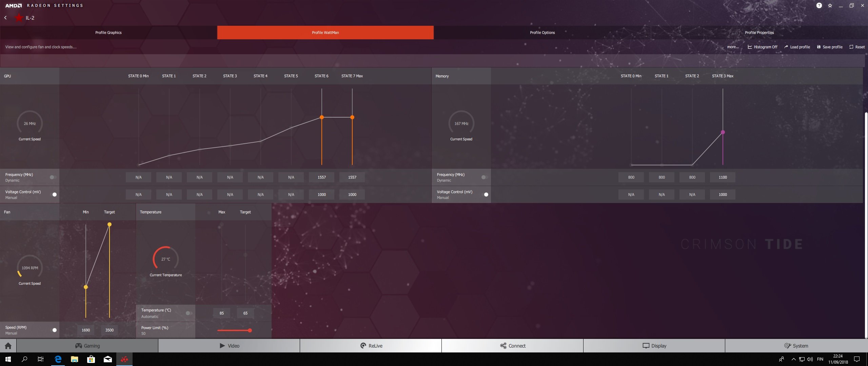The width and height of the screenshot is (868, 366).
Task: Go to Home via house icon
Action: [8, 346]
